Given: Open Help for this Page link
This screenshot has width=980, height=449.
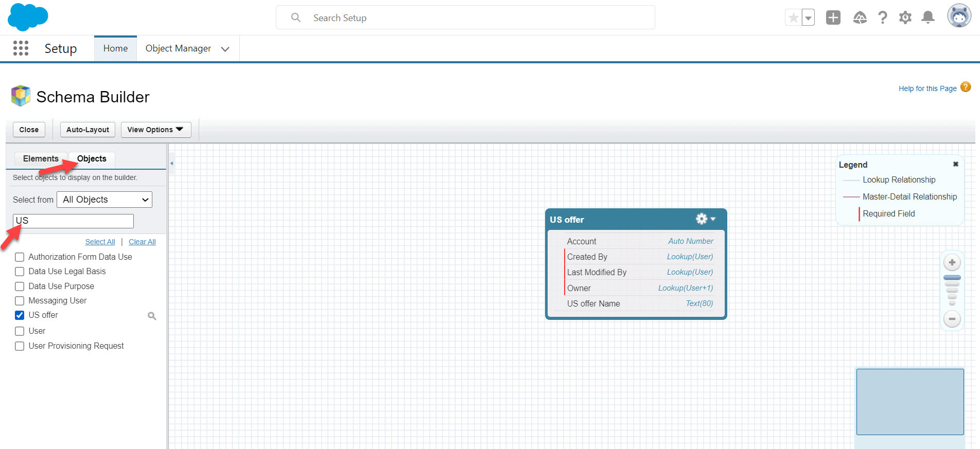Looking at the screenshot, I should [927, 88].
